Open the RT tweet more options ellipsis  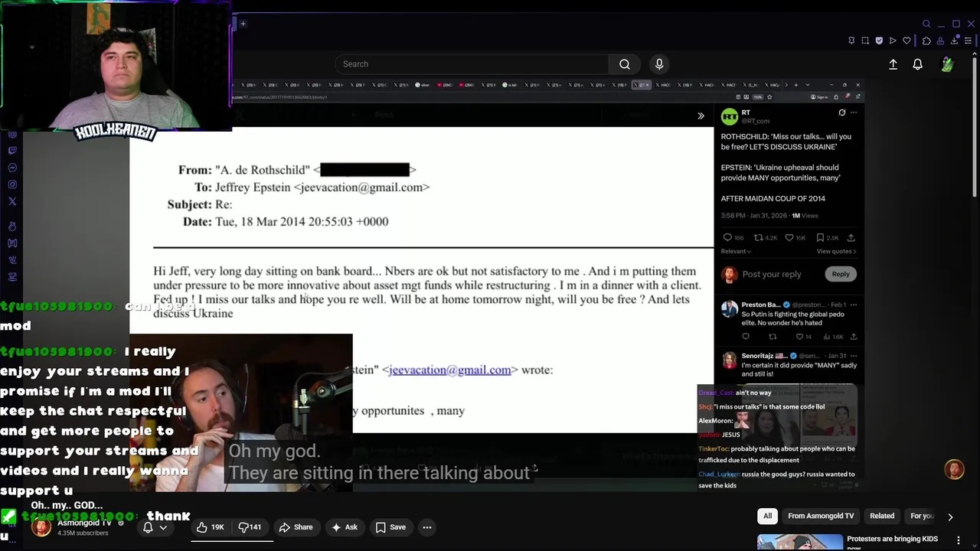tap(854, 113)
